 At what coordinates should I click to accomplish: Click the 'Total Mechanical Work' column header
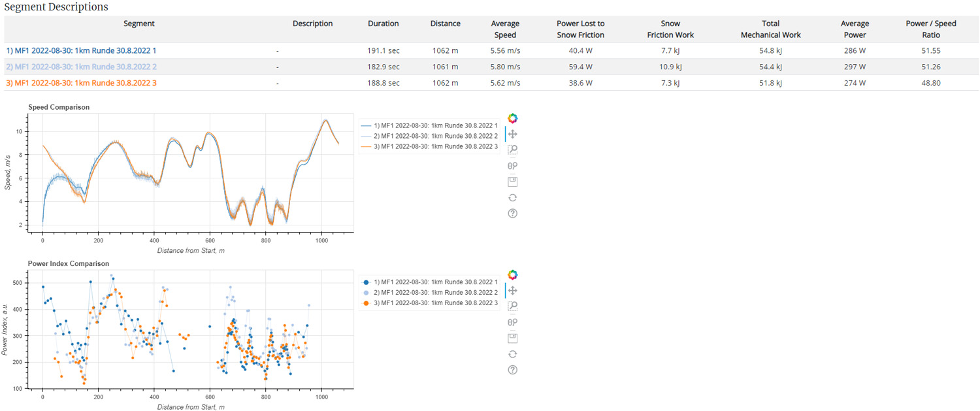[x=770, y=29]
